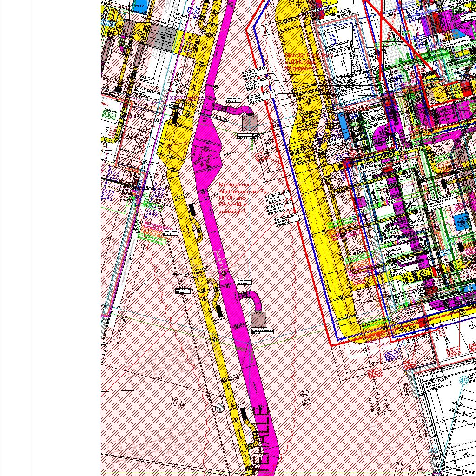Image resolution: width=476 pixels, height=476 pixels.
Task: Click the bottom-left corner of the red boundary line
Action: 331,345
